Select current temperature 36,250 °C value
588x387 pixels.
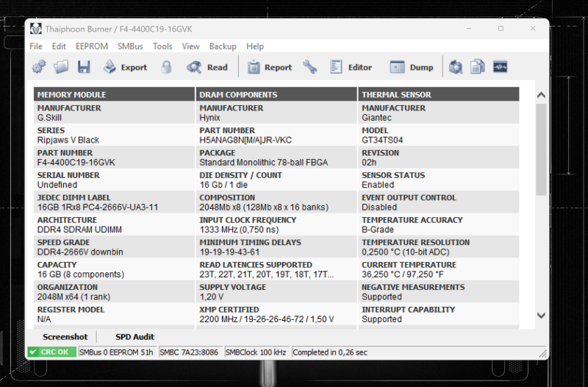pos(402,274)
